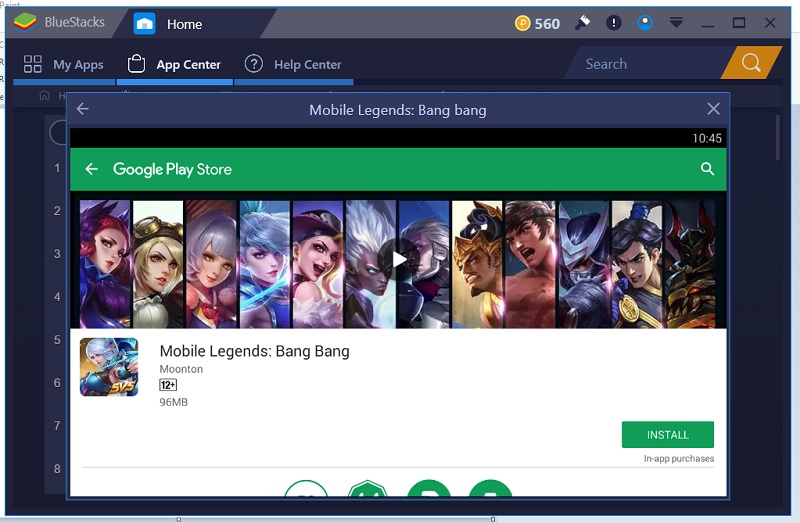Viewport: 800px width, 523px height.
Task: Open the Help Center tab
Action: 294,64
